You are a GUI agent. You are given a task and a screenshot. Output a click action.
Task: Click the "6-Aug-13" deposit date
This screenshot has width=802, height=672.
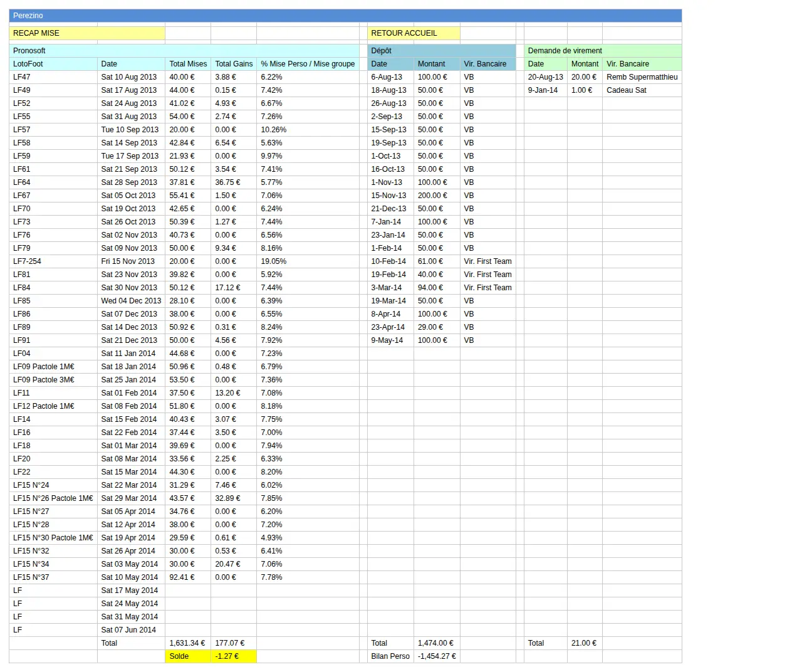pos(390,77)
